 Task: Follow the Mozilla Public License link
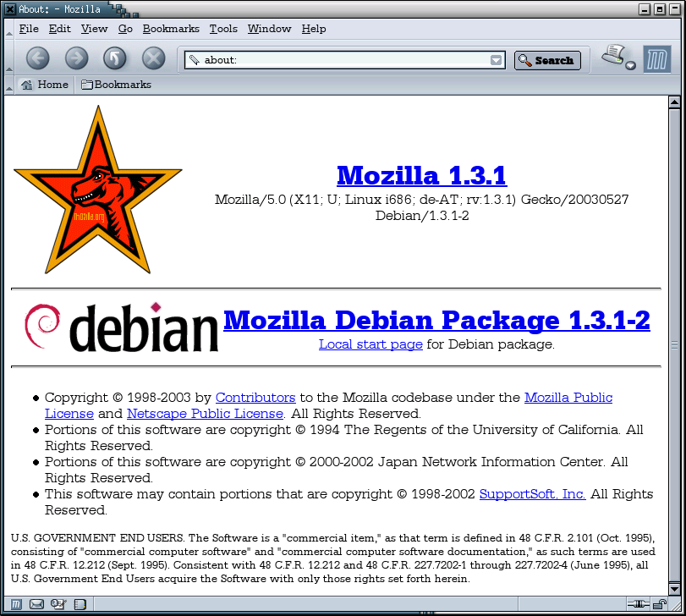(x=568, y=398)
